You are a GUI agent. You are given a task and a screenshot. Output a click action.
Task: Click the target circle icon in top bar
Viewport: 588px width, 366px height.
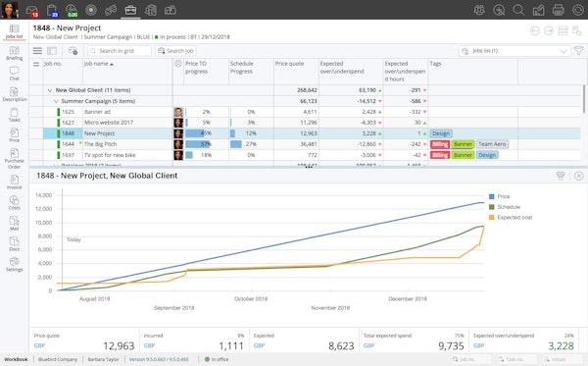[x=91, y=10]
